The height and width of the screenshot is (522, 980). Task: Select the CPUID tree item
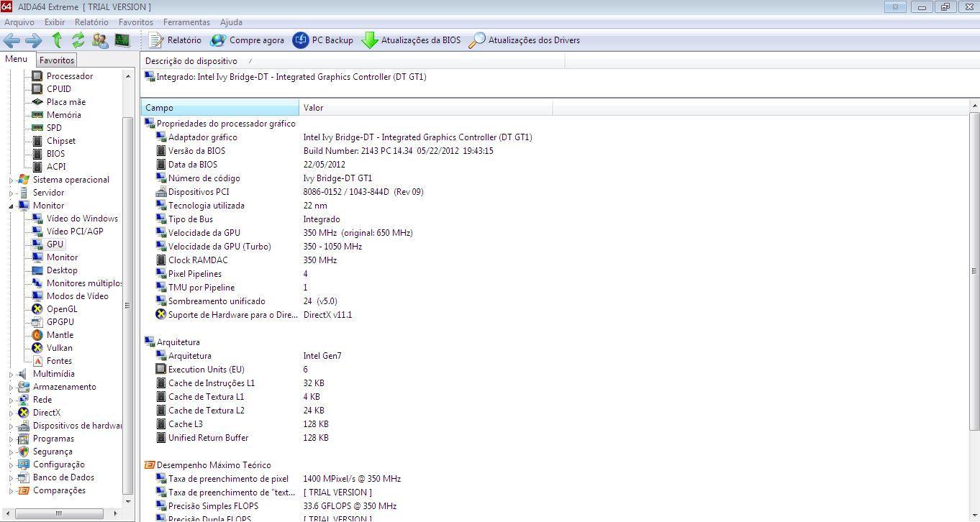click(x=59, y=89)
